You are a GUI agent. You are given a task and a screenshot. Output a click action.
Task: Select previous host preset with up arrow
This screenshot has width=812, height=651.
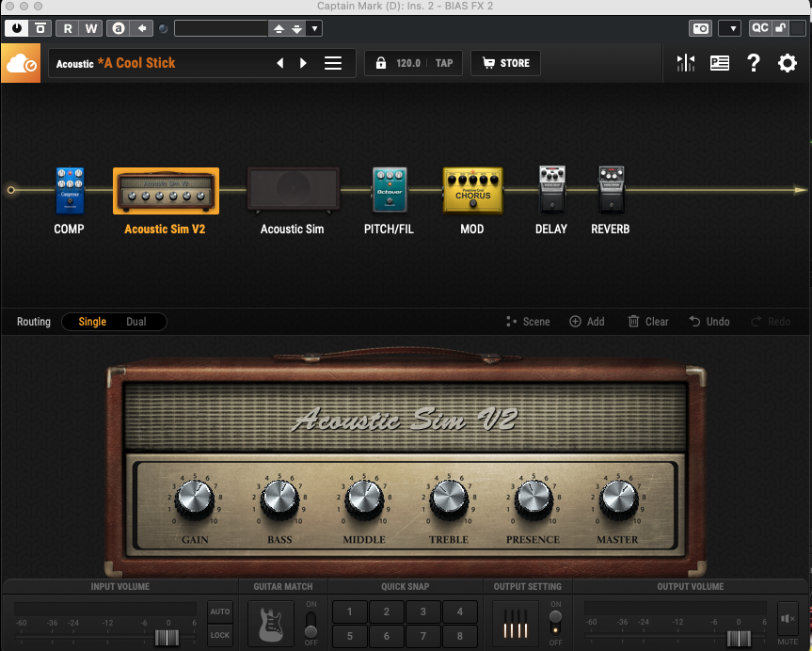click(279, 28)
